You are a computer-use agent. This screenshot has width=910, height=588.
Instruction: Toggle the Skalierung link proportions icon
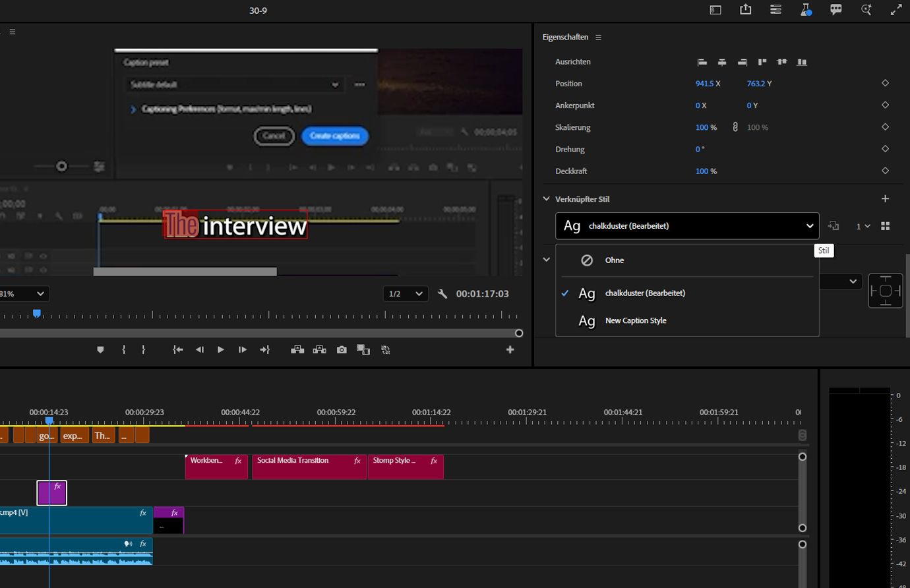point(735,127)
